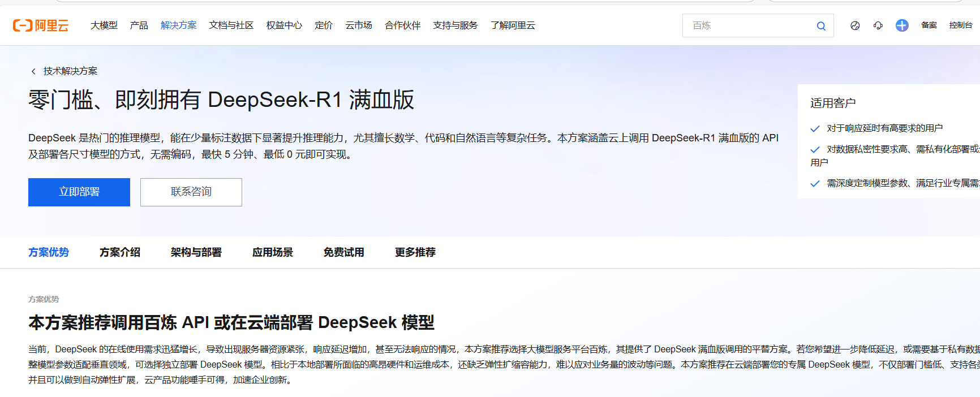
Task: Switch to the 应用场景 tab
Action: coord(273,252)
